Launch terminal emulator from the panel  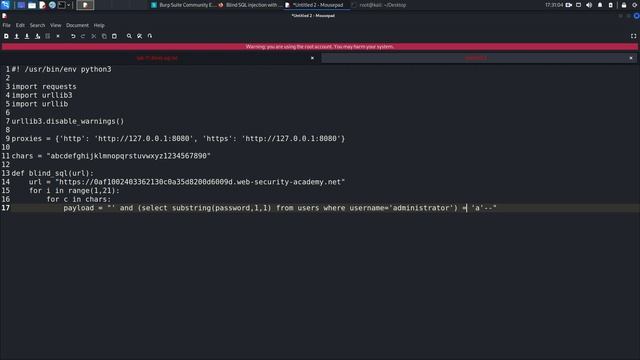(x=62, y=5)
